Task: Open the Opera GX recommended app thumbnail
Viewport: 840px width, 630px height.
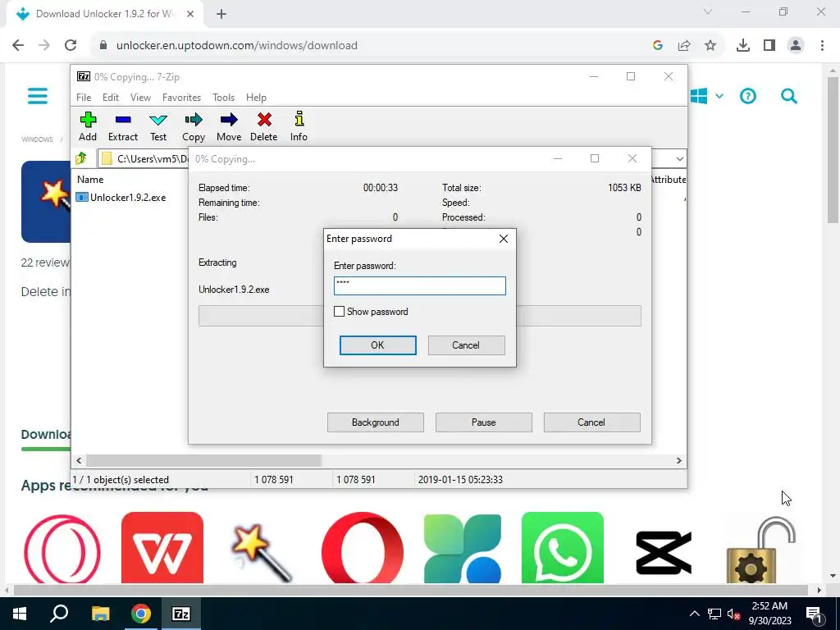Action: coord(62,549)
